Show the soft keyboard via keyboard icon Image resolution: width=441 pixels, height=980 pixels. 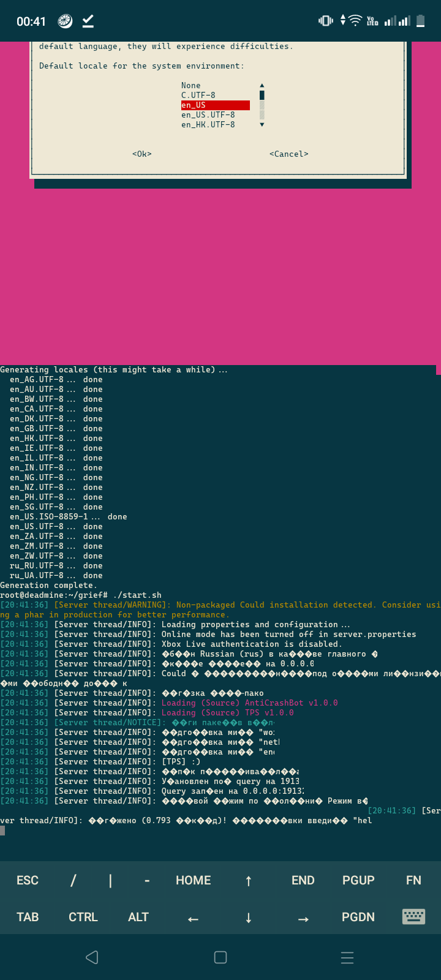(413, 916)
